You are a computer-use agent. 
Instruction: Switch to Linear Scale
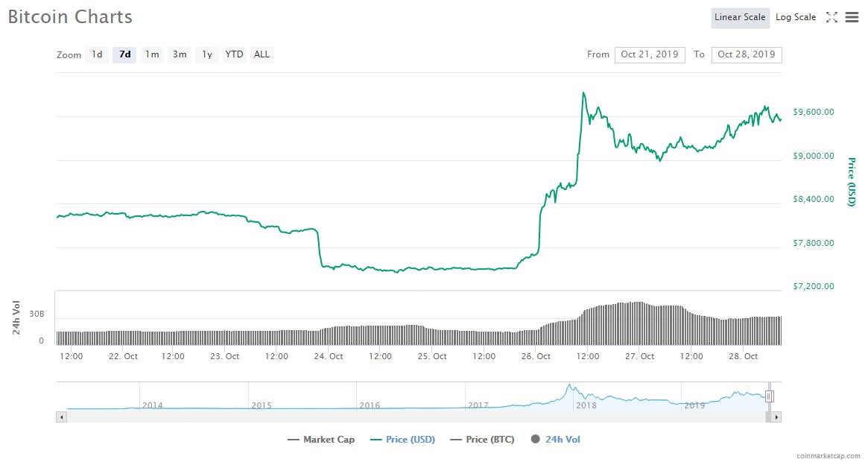tap(740, 17)
